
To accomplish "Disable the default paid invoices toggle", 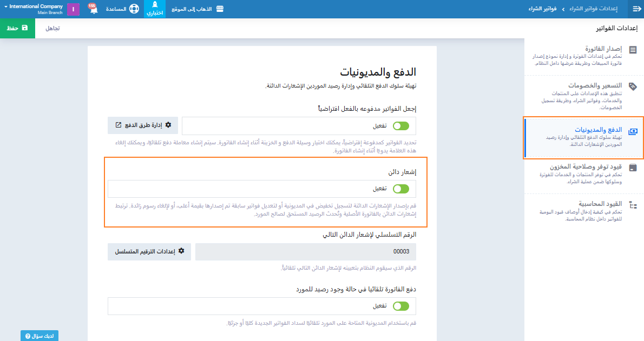I will coord(401,126).
